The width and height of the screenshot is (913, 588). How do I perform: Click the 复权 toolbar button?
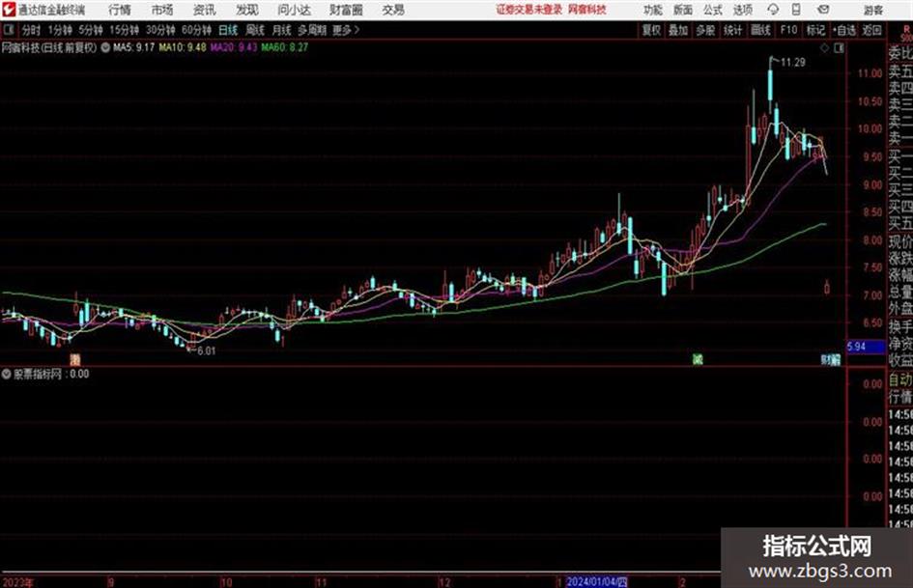pos(651,30)
